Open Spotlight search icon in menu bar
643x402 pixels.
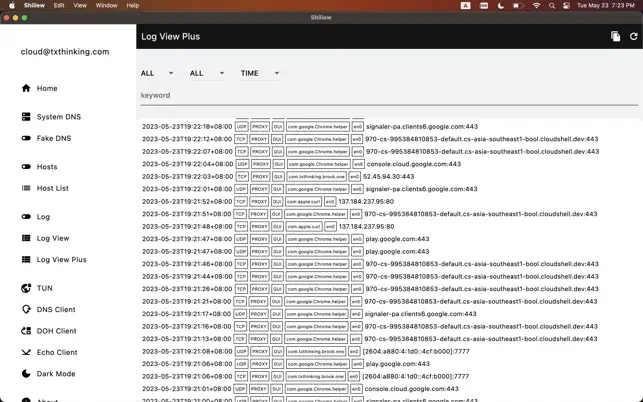552,5
